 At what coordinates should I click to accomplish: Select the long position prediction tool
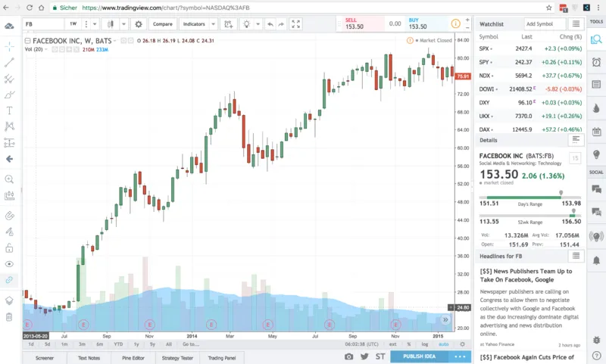[x=9, y=143]
